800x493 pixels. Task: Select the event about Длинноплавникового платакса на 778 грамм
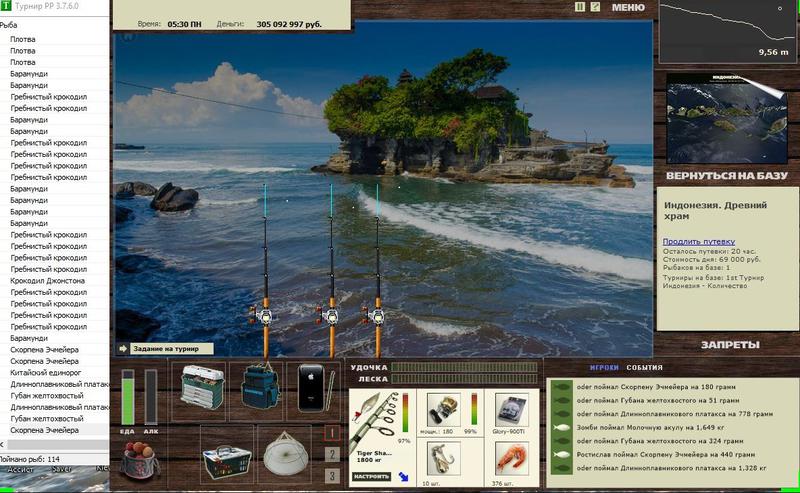pos(674,414)
